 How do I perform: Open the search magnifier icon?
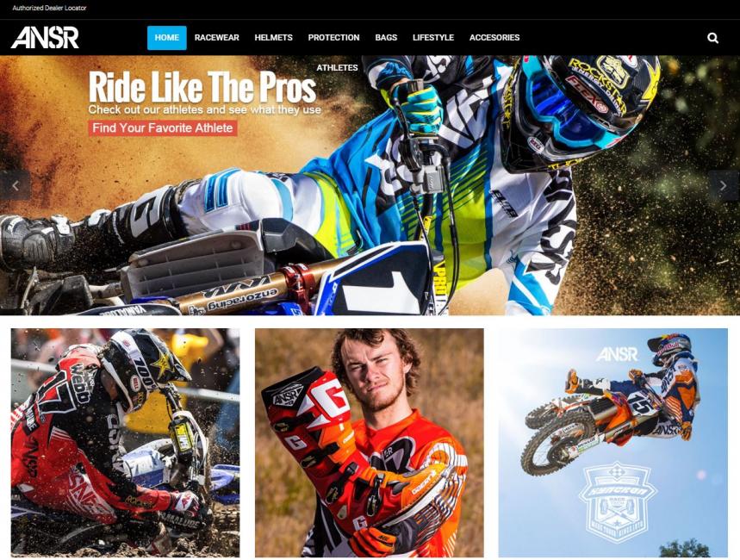[712, 38]
